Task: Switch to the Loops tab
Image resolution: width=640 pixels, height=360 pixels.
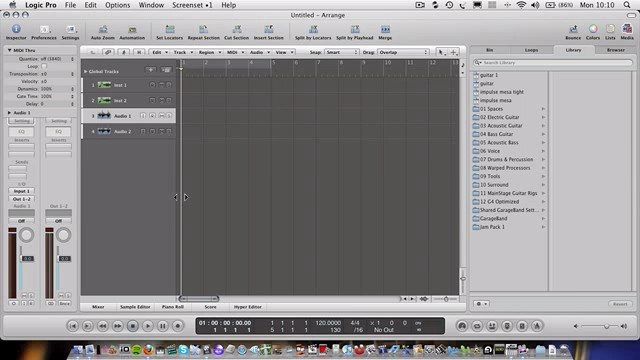Action: pyautogui.click(x=531, y=50)
